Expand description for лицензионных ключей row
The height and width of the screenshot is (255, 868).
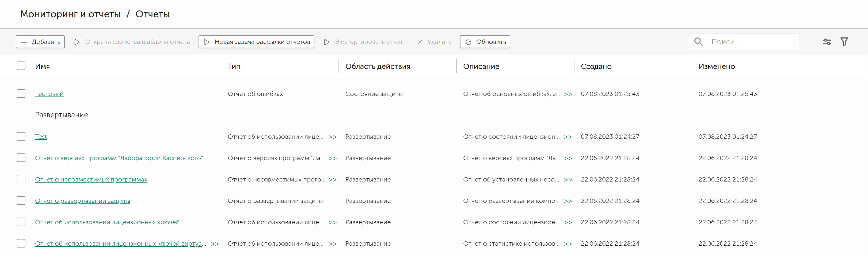click(568, 222)
